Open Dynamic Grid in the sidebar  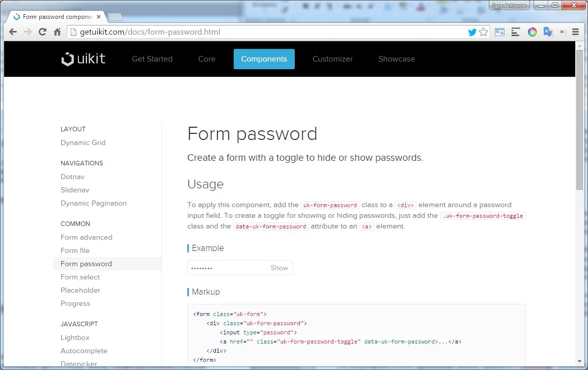click(x=83, y=143)
